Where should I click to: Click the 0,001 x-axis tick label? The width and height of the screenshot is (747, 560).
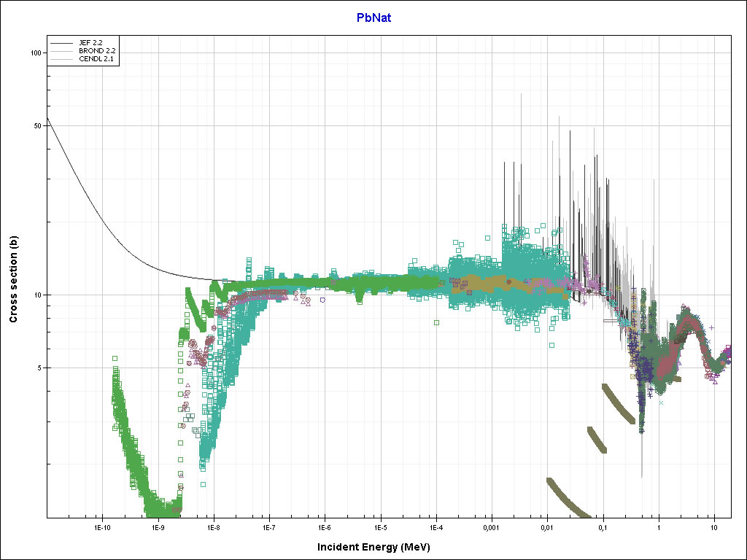click(x=492, y=526)
